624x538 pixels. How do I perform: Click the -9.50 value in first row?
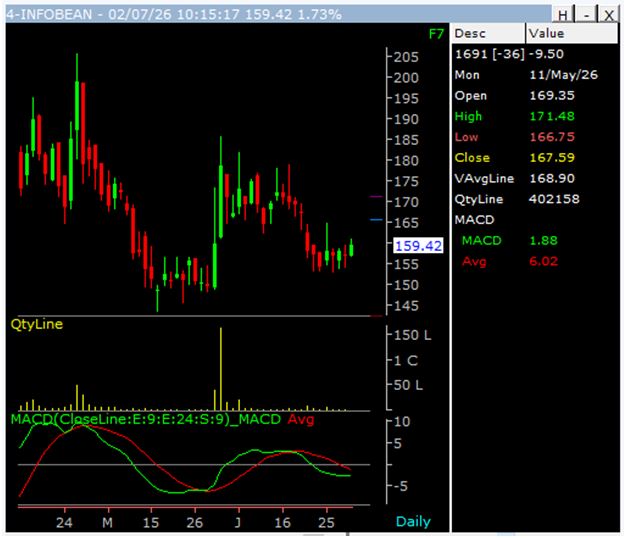pyautogui.click(x=546, y=54)
